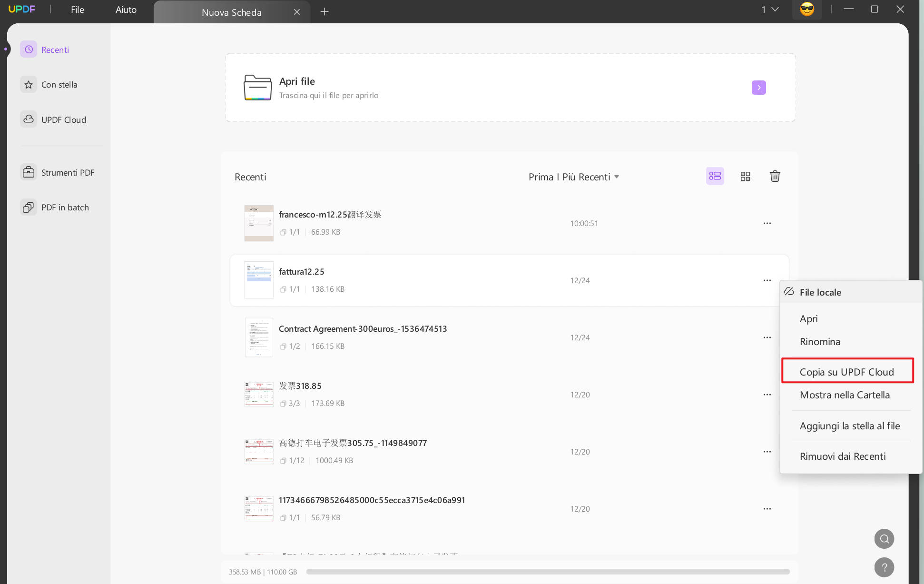Click the 66.99 KB file size
Screen dimensions: 924x584
coord(325,232)
